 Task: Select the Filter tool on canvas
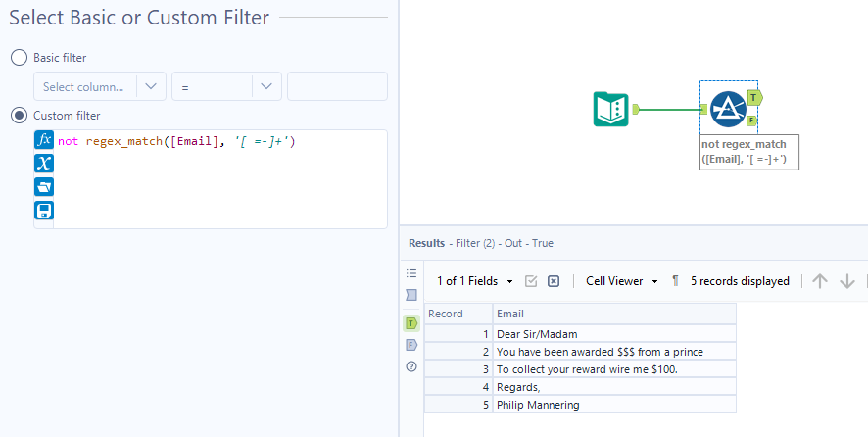coord(728,109)
